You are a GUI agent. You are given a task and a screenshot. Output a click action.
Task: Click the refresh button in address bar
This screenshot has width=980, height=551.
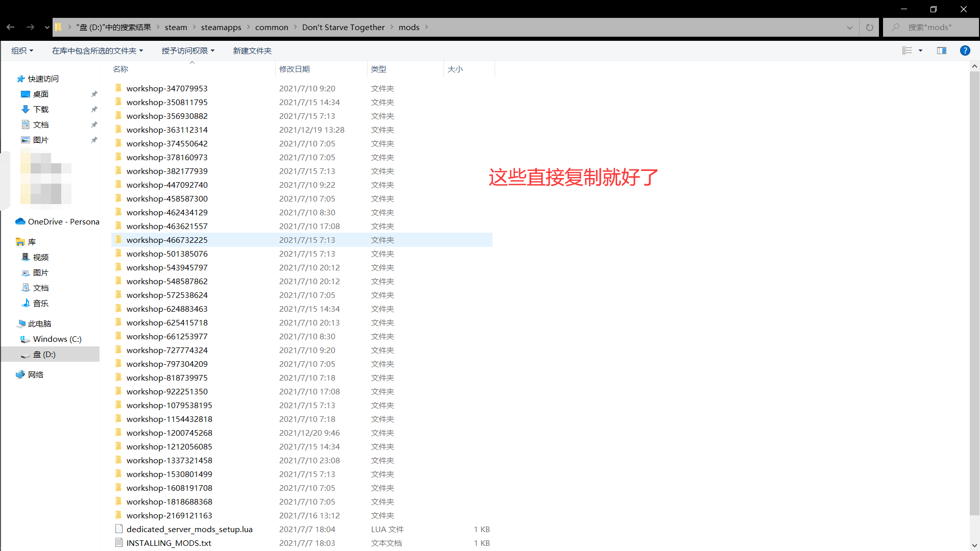coord(870,28)
